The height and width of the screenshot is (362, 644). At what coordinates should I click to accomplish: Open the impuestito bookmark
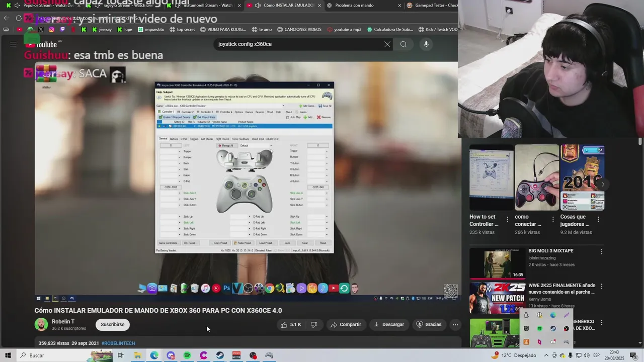pos(151,30)
